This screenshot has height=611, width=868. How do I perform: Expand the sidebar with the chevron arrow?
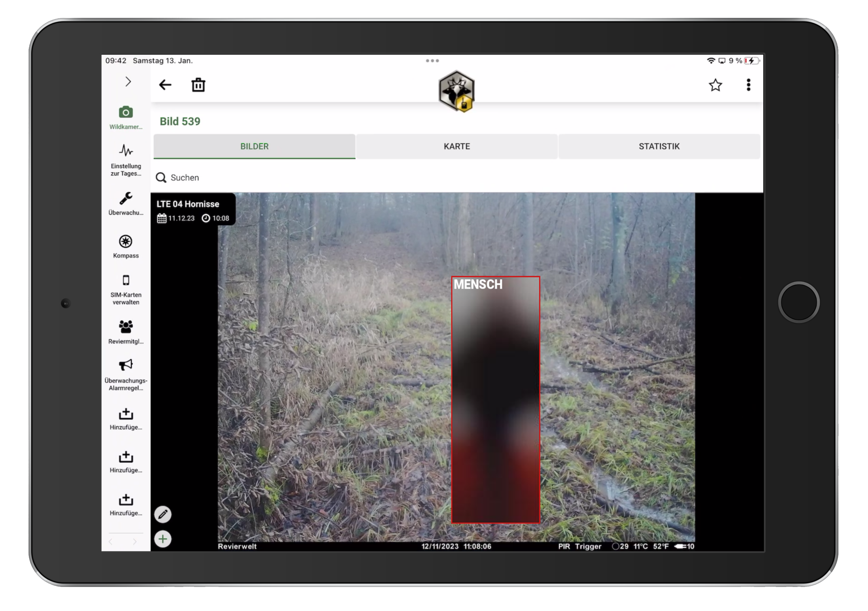tap(128, 82)
